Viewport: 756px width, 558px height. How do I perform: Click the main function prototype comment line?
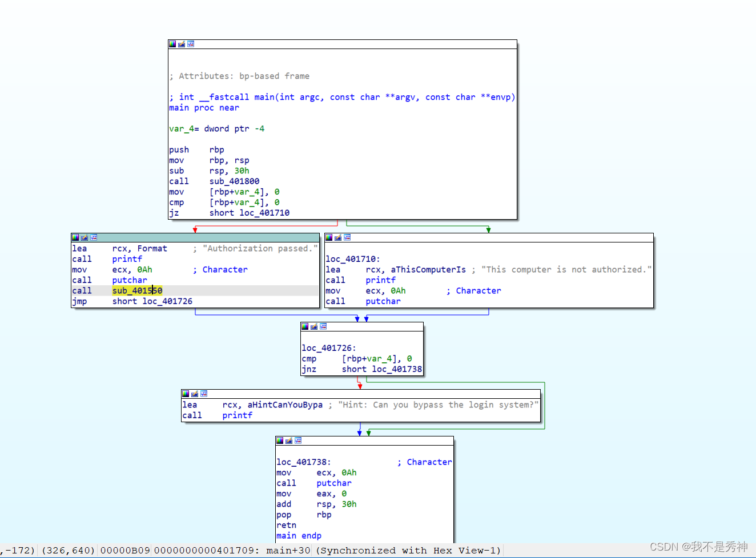pos(342,98)
